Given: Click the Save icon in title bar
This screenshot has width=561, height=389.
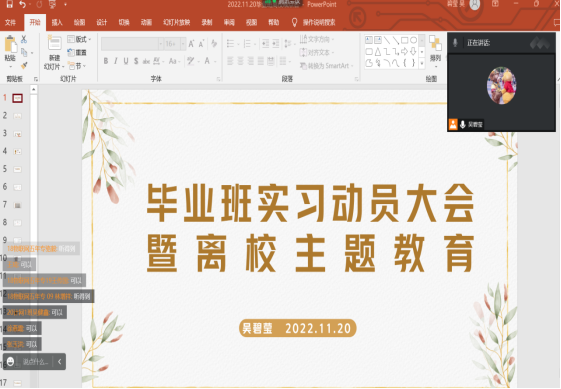Looking at the screenshot, I should click(x=9, y=4).
